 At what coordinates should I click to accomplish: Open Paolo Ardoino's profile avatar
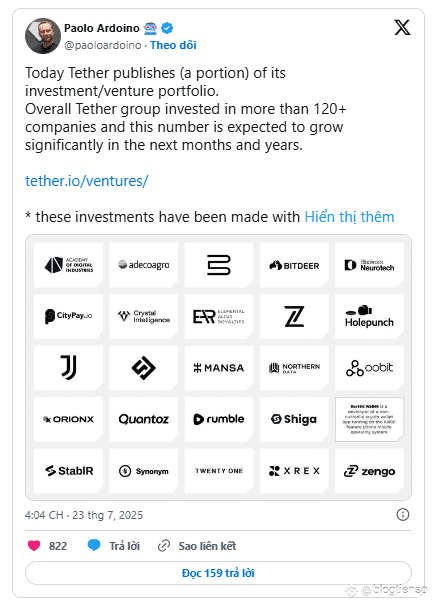(43, 36)
